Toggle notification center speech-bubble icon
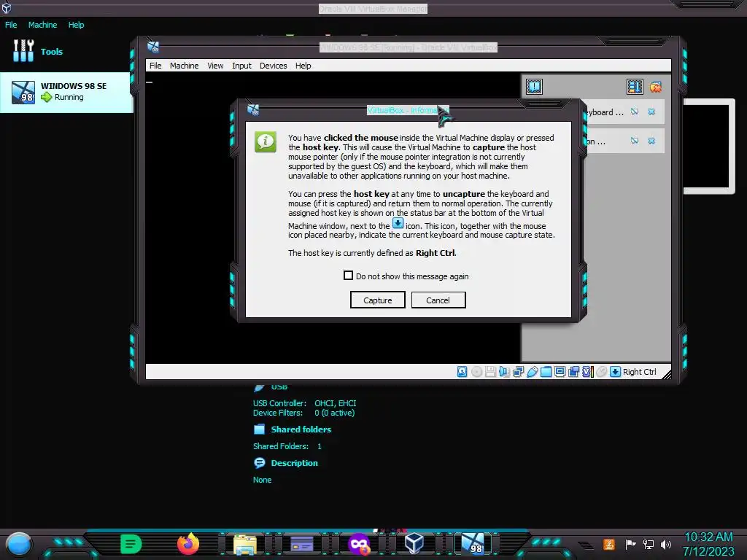Image resolution: width=747 pixels, height=560 pixels. point(534,87)
